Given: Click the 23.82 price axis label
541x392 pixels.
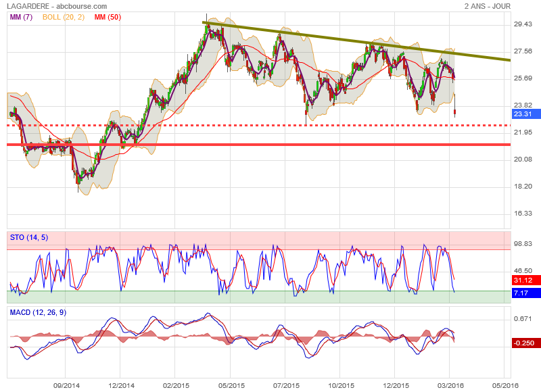Looking at the screenshot, I should (523, 105).
